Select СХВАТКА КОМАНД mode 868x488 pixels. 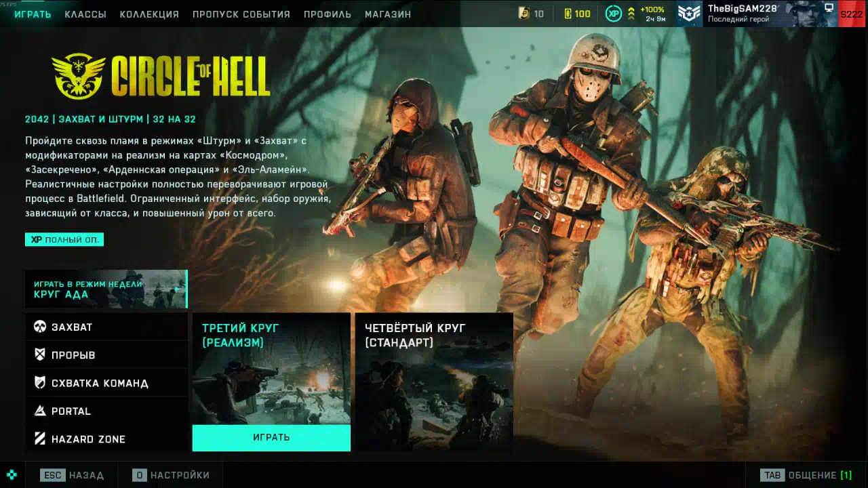106,383
